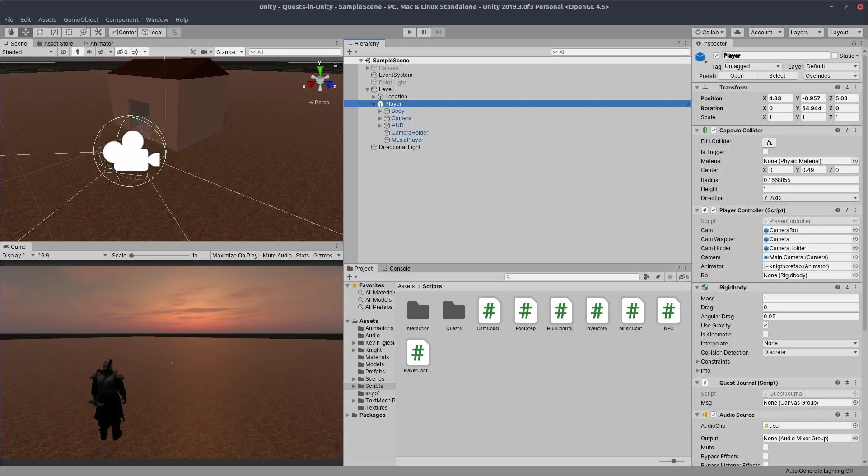The image size is (868, 476).
Task: Open the GameObject menu
Action: (x=81, y=19)
